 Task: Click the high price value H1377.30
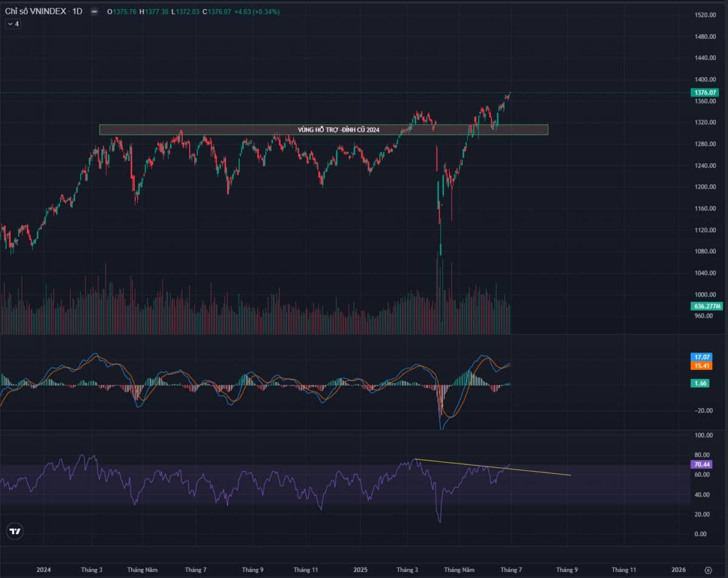pyautogui.click(x=155, y=11)
